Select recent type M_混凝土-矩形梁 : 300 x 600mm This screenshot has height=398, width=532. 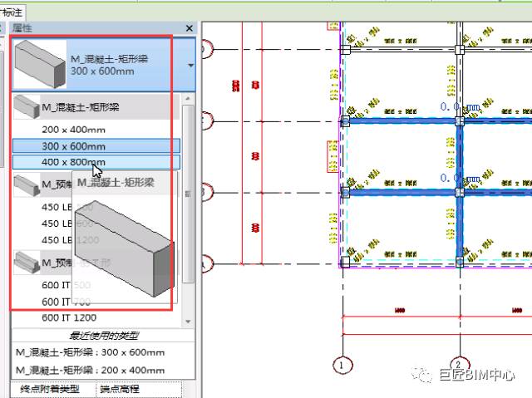(x=91, y=352)
